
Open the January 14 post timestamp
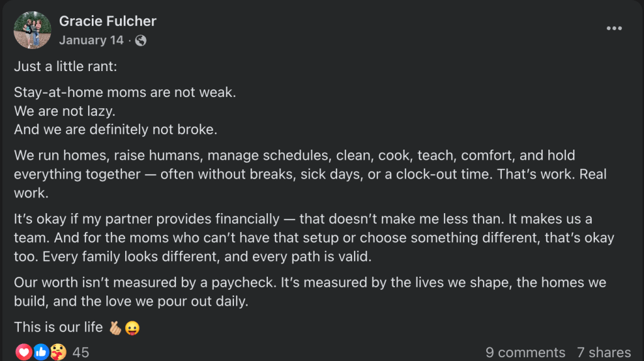click(91, 40)
